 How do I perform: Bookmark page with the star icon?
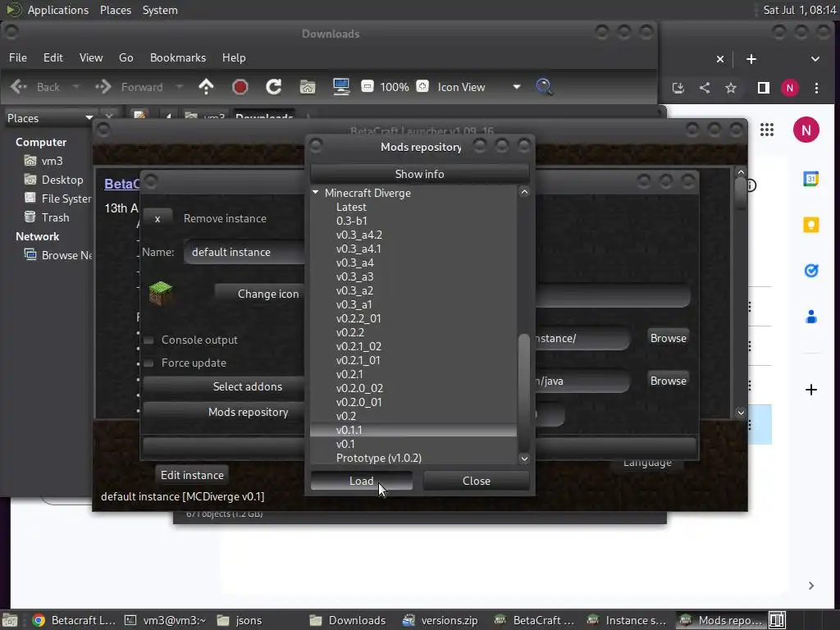(731, 88)
